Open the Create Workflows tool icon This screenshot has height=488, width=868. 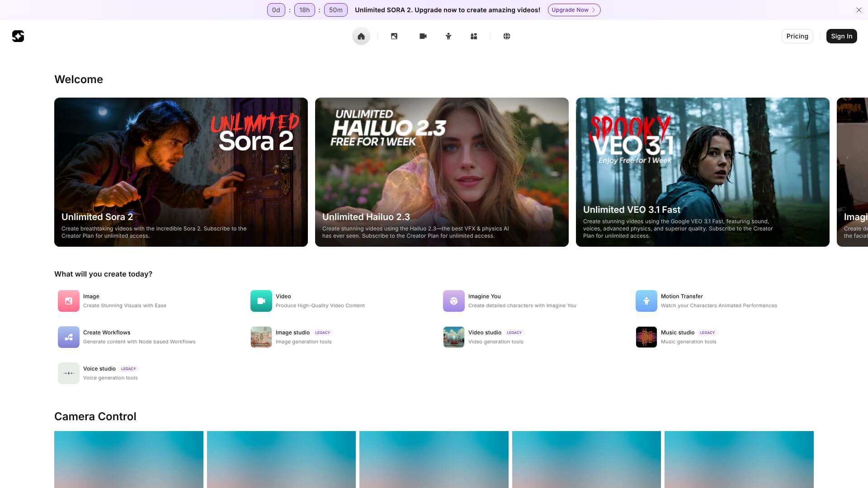pos(69,337)
